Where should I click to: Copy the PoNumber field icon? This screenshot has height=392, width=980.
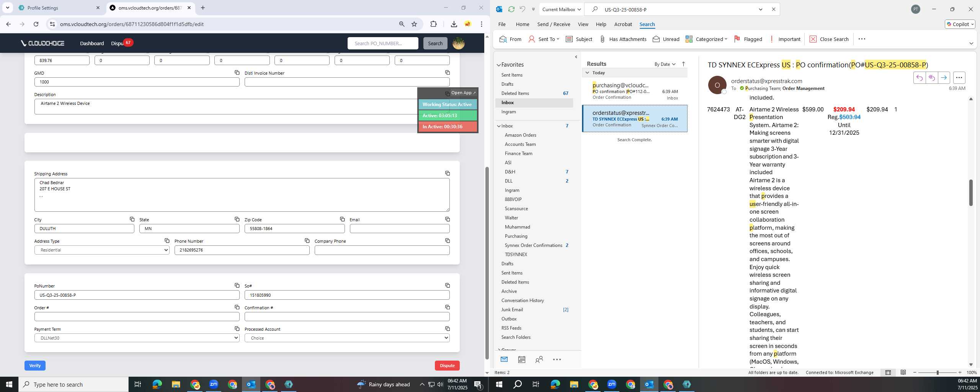(237, 285)
